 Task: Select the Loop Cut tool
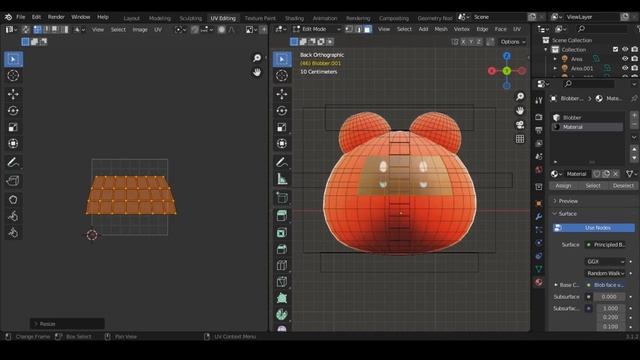pos(282,265)
